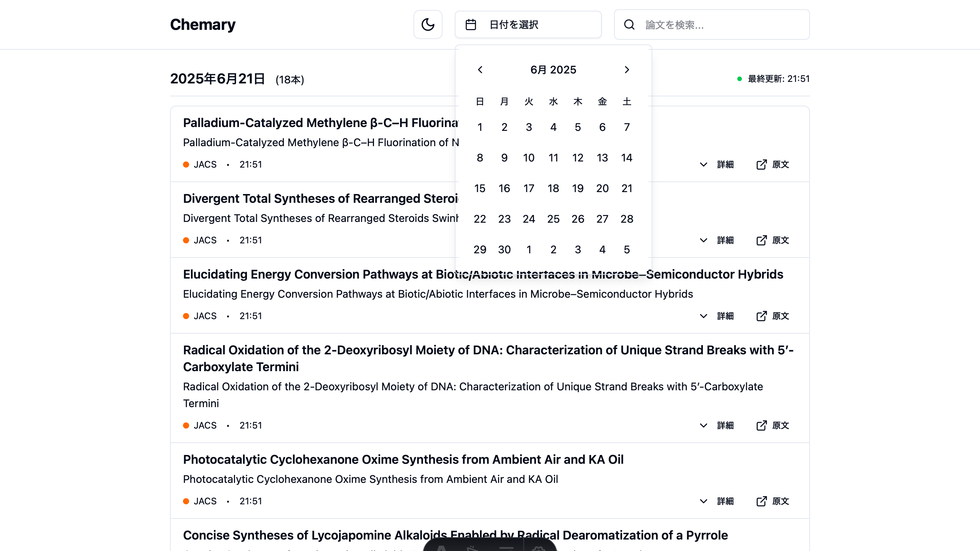Select June 10 in the calendar
The image size is (980, 551).
529,158
